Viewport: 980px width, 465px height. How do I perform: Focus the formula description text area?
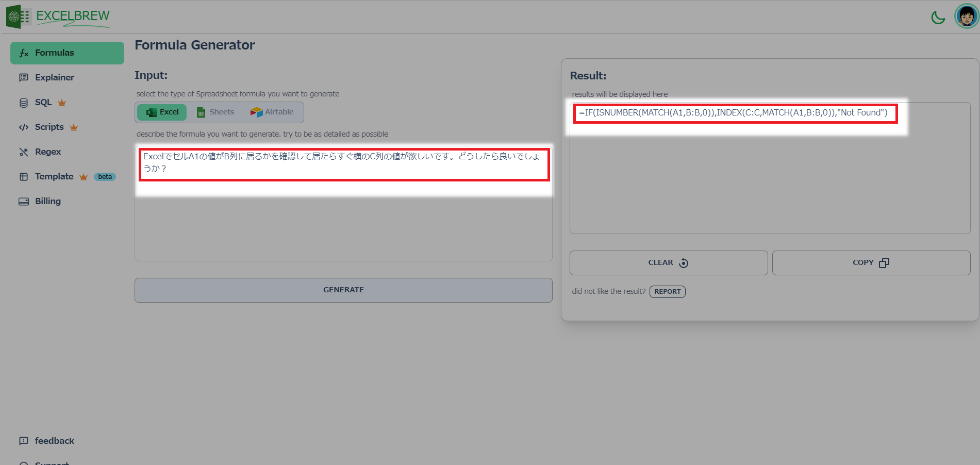coord(343,203)
